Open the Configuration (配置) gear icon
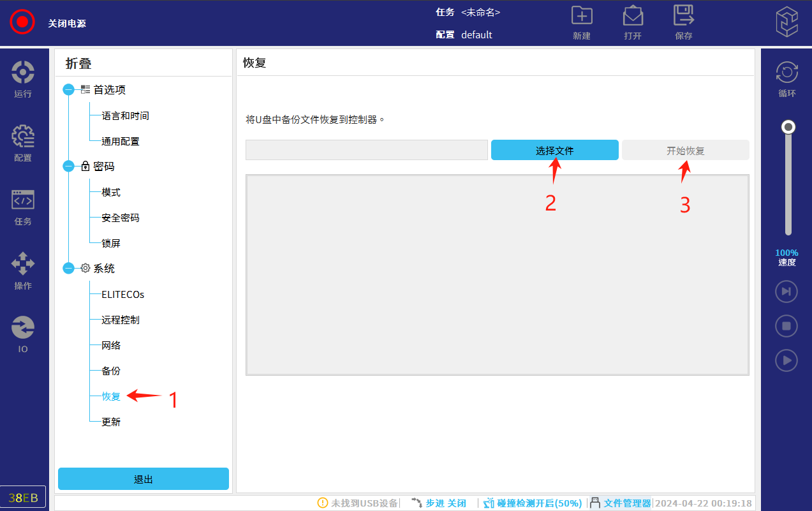 click(23, 137)
